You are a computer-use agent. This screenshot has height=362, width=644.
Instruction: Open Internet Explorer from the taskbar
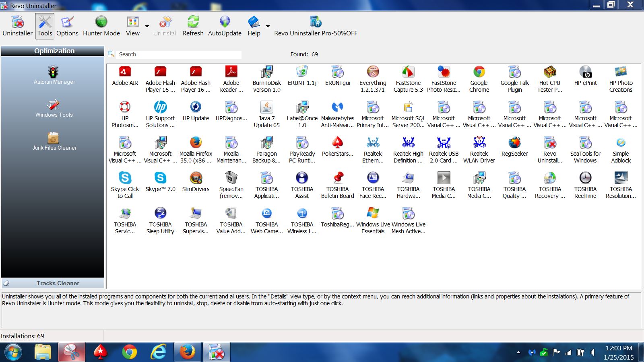158,352
